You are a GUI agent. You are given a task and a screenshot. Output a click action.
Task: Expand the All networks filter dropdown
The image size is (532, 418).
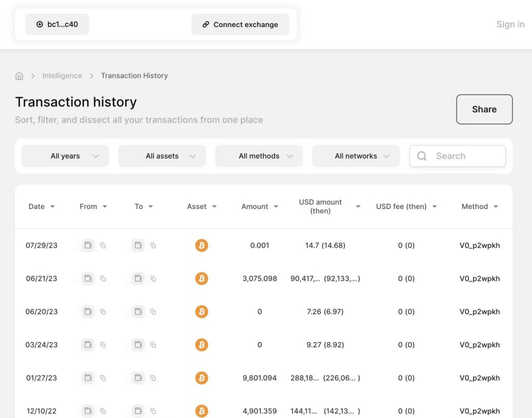[x=356, y=156]
